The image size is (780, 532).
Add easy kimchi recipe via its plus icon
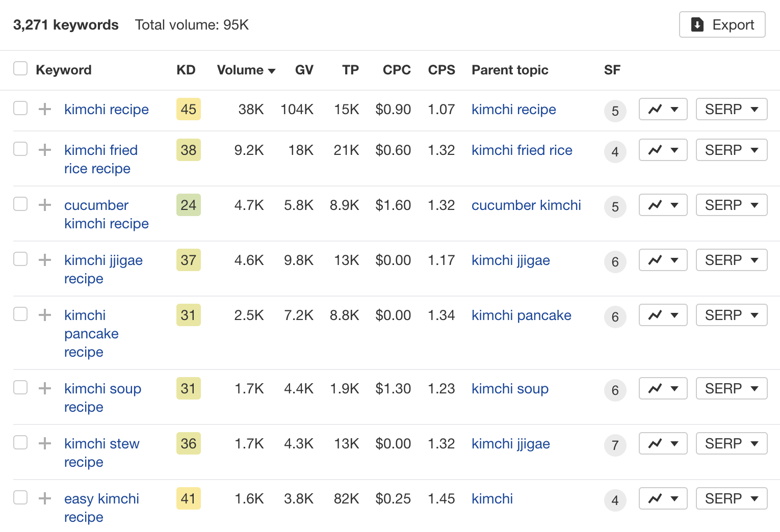tap(45, 498)
